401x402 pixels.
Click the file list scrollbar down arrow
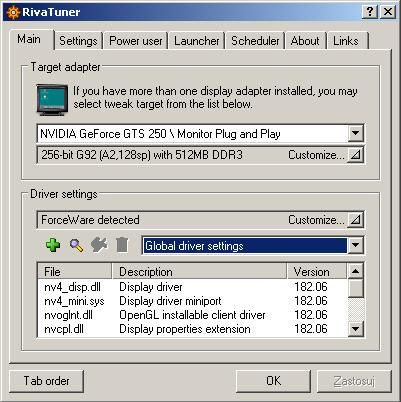(x=355, y=329)
